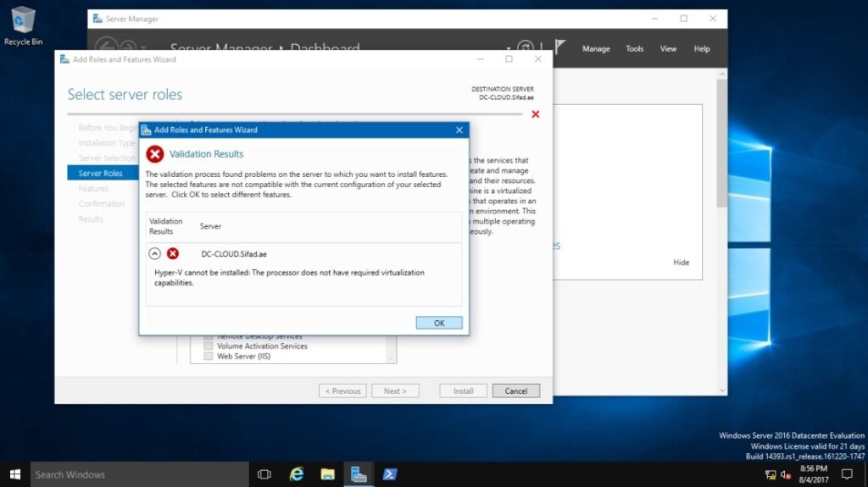Click the Search Windows box
Image resolution: width=868 pixels, height=487 pixels.
pos(140,474)
